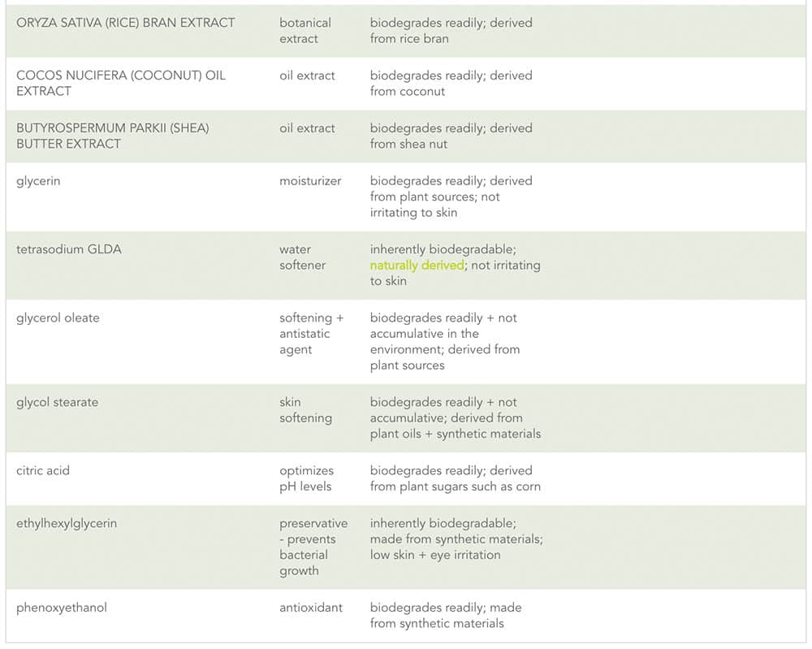Screen dimensions: 812x649
Task: Click the 'skin softening' function cell
Action: 305,410
